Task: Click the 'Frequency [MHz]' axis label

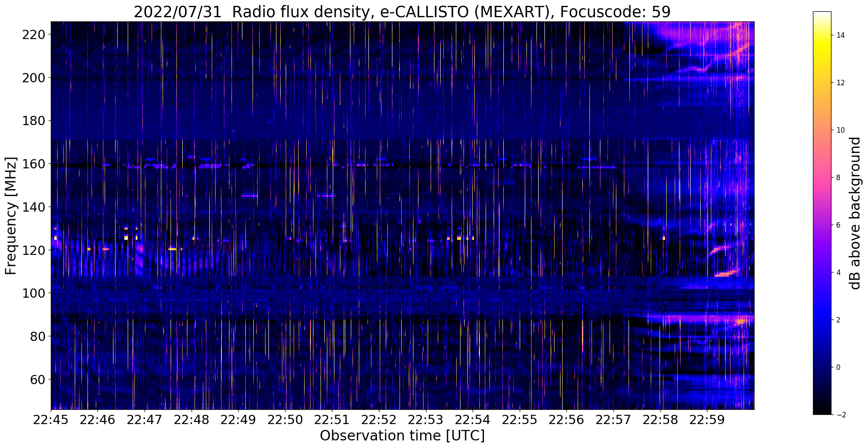Action: click(x=11, y=216)
